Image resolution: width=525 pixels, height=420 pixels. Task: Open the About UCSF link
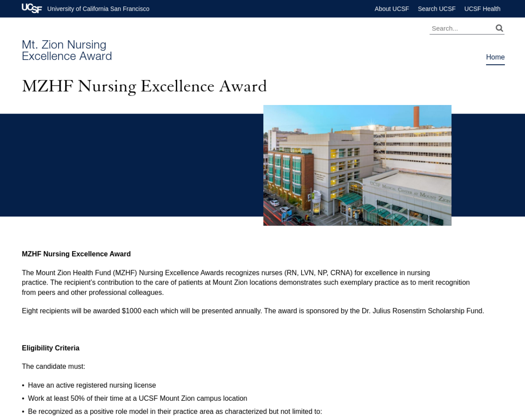click(392, 9)
